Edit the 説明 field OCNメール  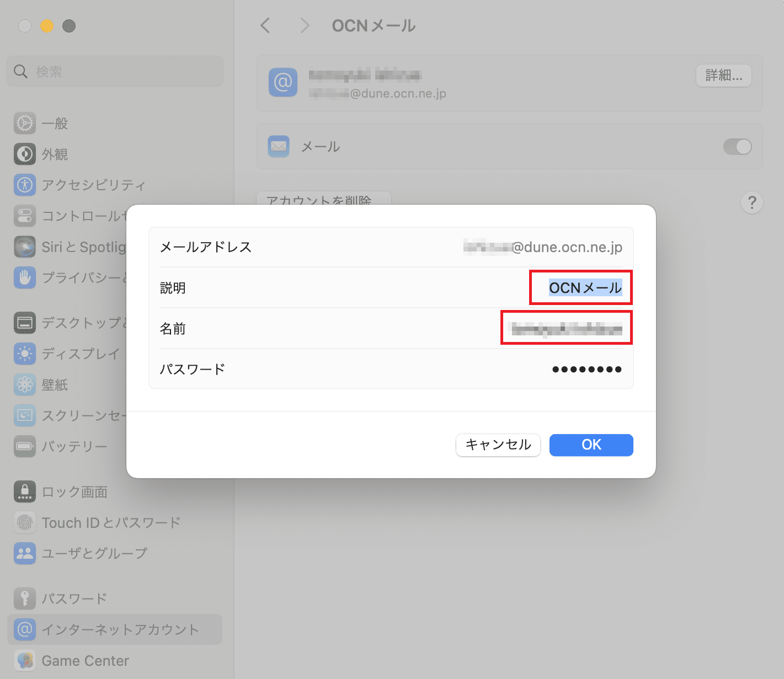pyautogui.click(x=585, y=288)
